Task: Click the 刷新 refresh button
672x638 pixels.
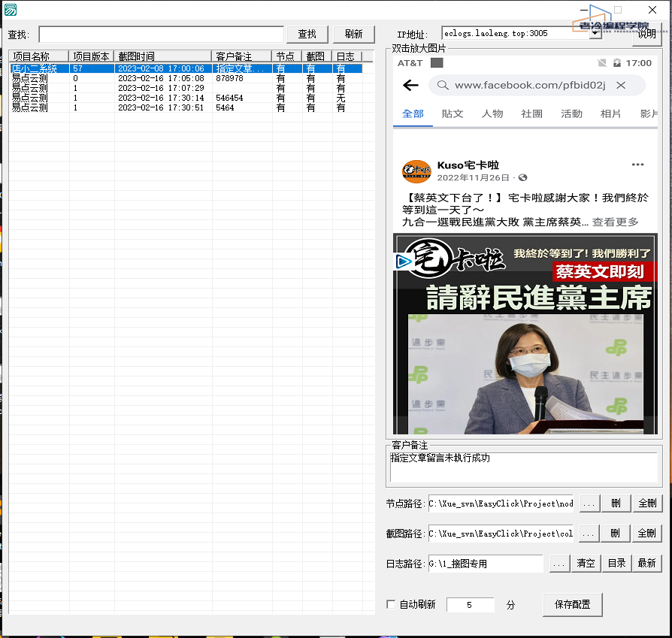Action: pyautogui.click(x=353, y=34)
